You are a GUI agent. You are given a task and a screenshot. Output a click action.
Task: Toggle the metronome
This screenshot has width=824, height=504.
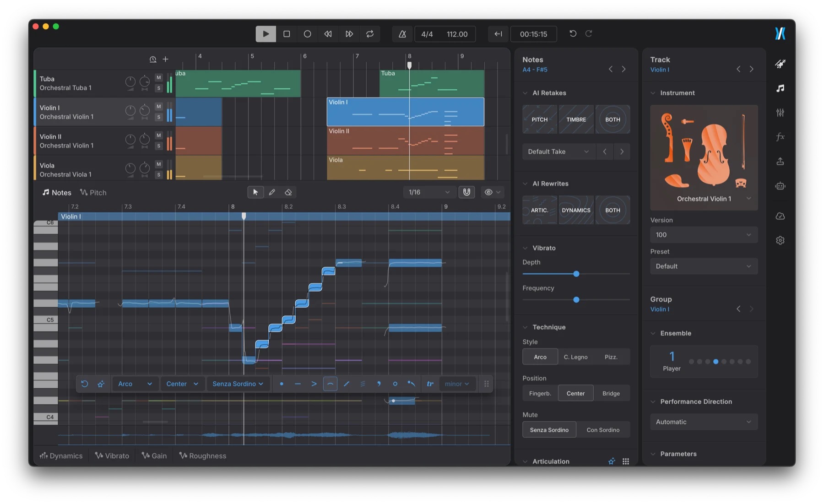[402, 34]
